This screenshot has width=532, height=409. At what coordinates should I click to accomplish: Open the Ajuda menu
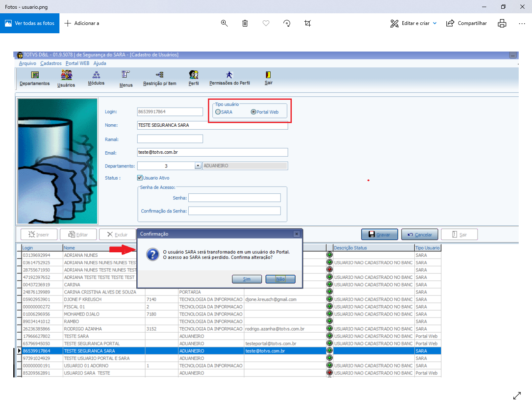click(100, 63)
